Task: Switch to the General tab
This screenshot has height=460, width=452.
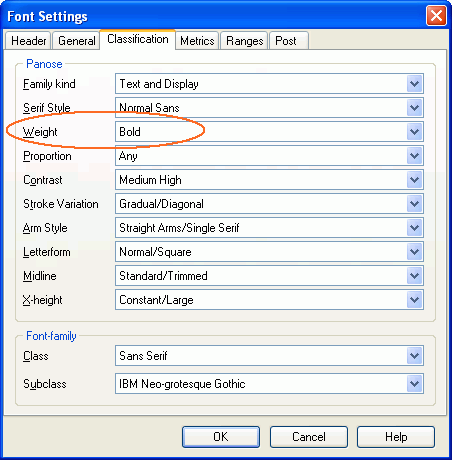Action: (x=76, y=41)
